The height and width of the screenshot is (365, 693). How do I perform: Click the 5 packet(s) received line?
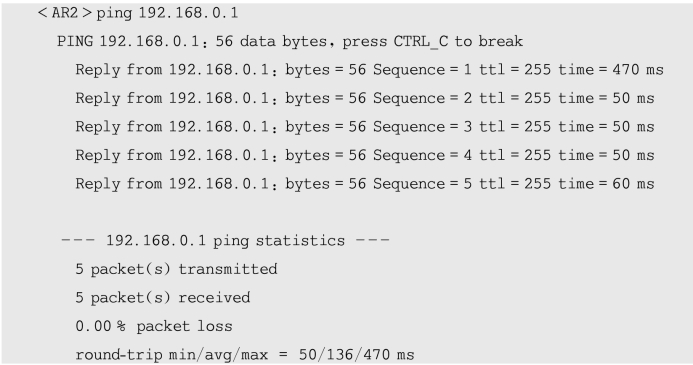(163, 298)
